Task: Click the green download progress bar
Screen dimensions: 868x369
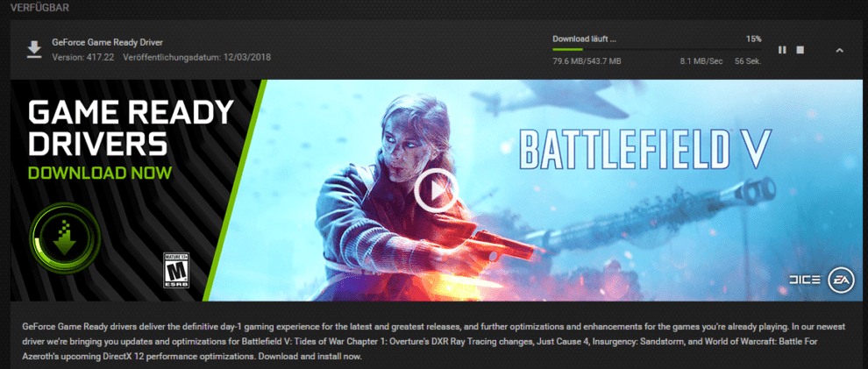Action: tap(657, 50)
